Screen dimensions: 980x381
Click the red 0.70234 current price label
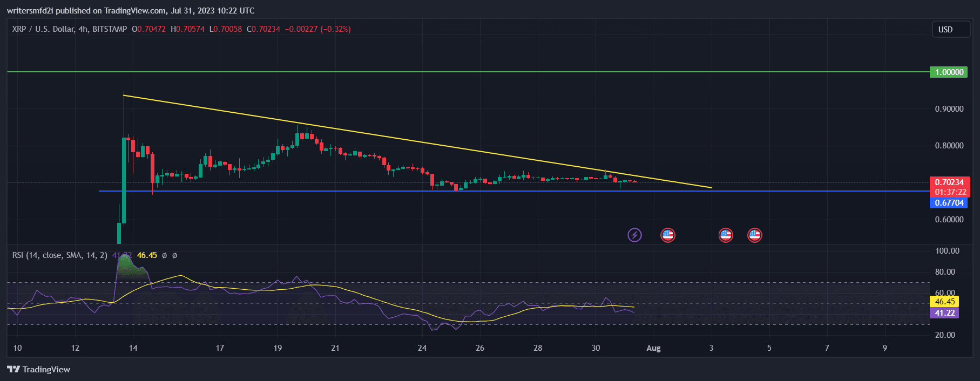(x=949, y=182)
